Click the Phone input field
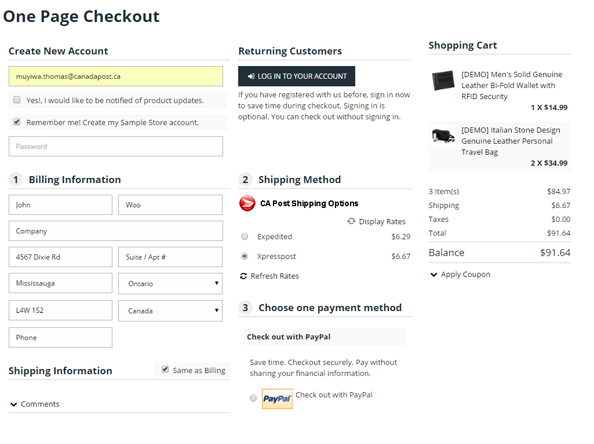Viewport: 594px width, 444px height. [61, 338]
